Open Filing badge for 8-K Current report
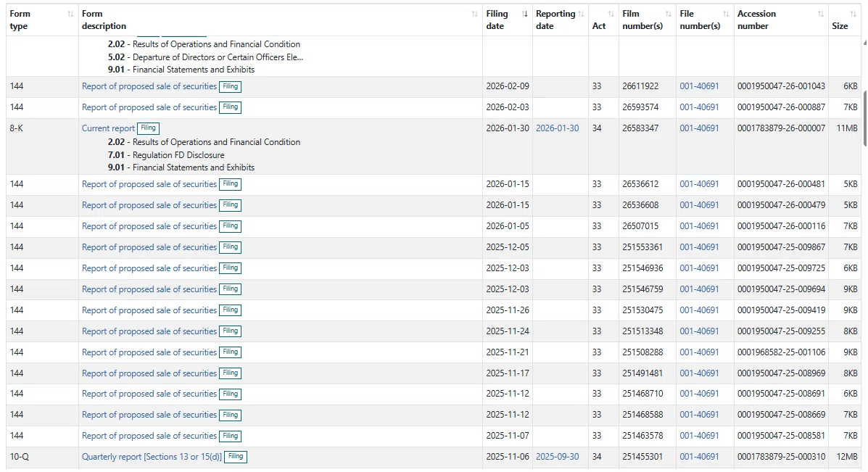Screen dimensions: 868x472 pyautogui.click(x=149, y=128)
